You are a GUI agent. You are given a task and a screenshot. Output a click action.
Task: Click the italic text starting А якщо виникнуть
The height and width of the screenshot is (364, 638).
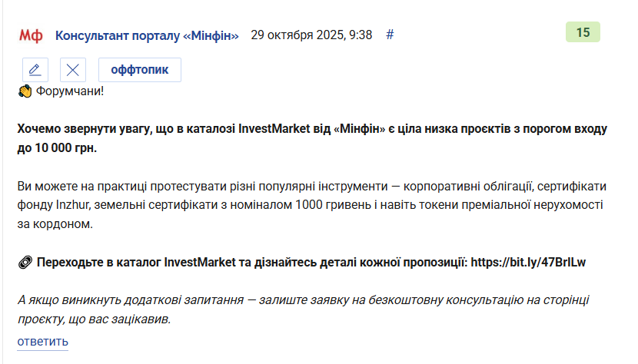(x=303, y=300)
